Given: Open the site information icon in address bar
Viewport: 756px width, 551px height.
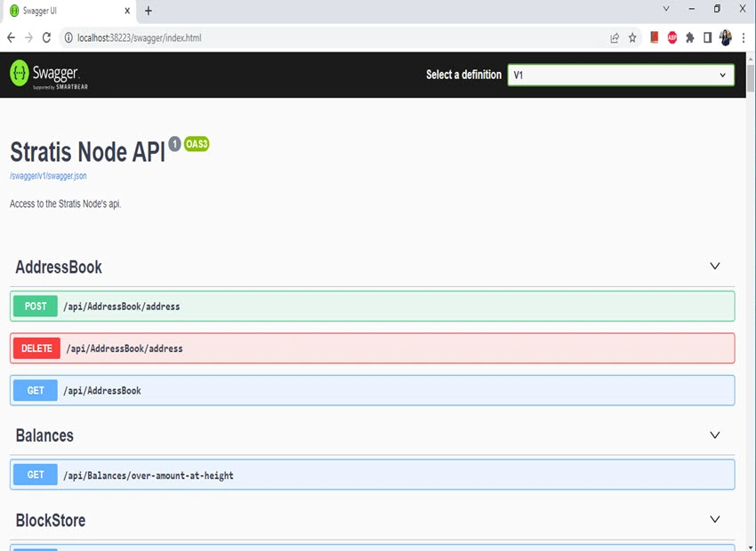Looking at the screenshot, I should [x=68, y=37].
